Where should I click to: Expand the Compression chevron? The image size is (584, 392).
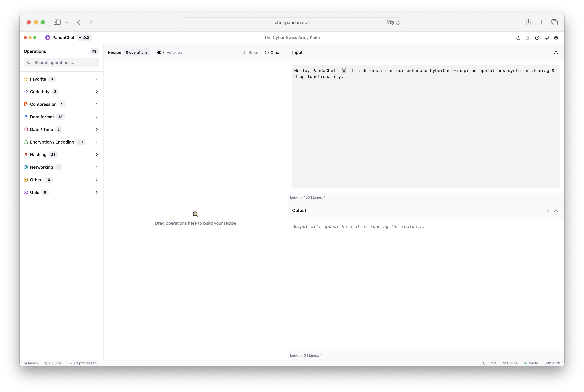[97, 104]
